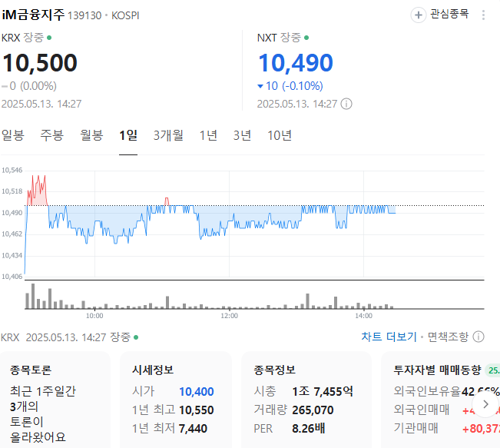The width and height of the screenshot is (500, 448).
Task: Open 투자자별 매매동향 card
Action: tap(440, 400)
